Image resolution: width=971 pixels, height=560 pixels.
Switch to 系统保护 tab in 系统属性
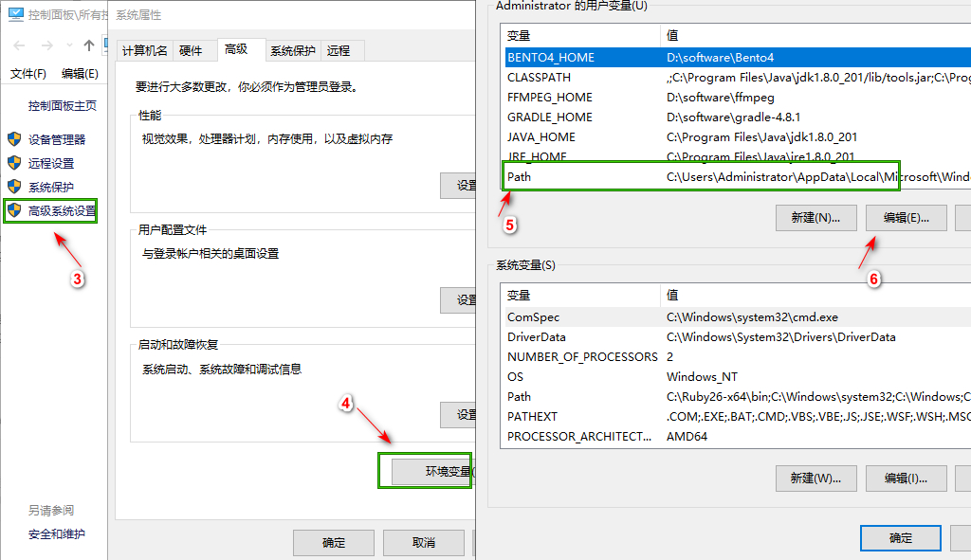point(293,51)
